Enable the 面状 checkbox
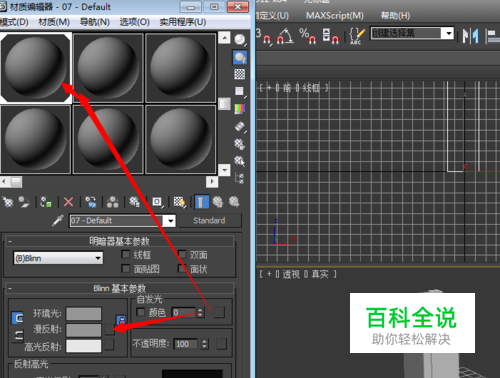The height and width of the screenshot is (378, 500). (182, 269)
